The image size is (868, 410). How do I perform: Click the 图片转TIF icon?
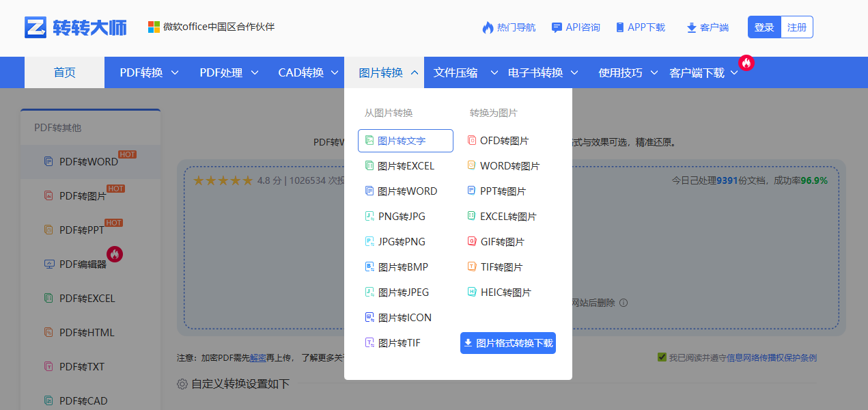click(x=369, y=343)
